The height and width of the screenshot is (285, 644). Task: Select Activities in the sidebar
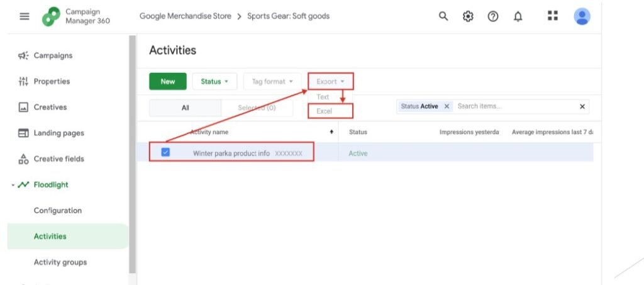[68, 236]
